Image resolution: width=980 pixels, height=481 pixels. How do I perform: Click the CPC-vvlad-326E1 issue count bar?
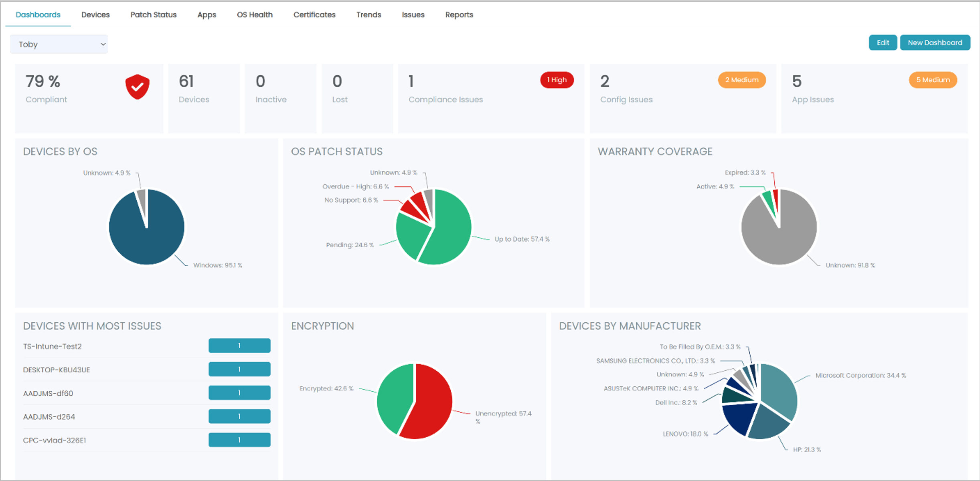click(239, 440)
